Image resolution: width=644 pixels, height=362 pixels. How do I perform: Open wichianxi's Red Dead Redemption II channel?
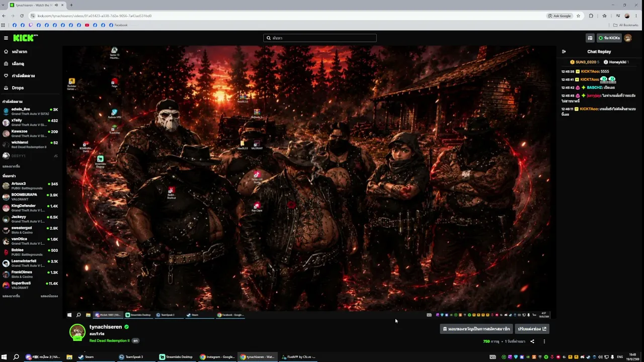(x=30, y=144)
